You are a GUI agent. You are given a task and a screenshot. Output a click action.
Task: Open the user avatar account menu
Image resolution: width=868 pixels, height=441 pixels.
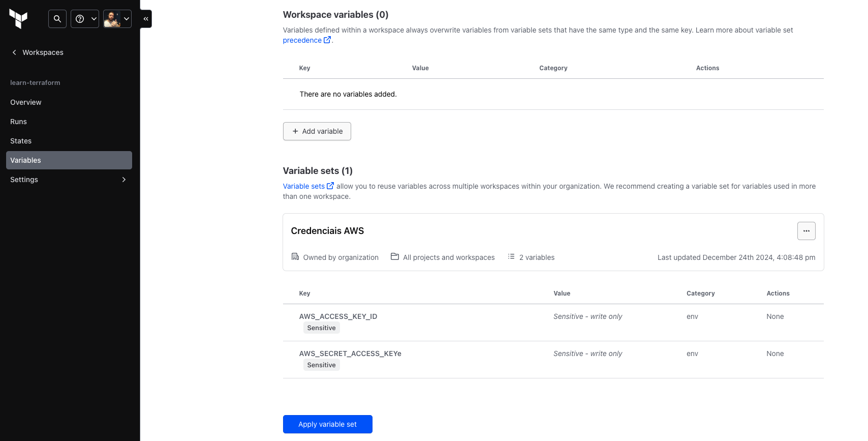(117, 19)
